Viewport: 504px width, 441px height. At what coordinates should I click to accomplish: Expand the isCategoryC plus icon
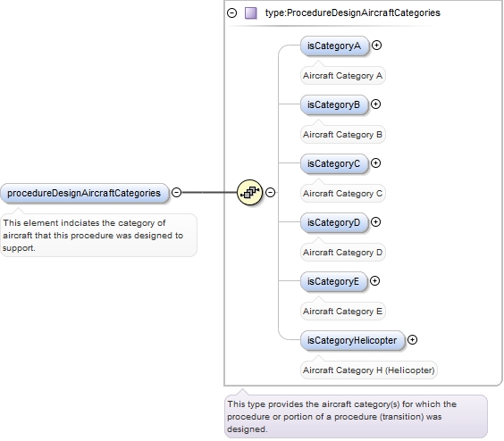pos(375,163)
